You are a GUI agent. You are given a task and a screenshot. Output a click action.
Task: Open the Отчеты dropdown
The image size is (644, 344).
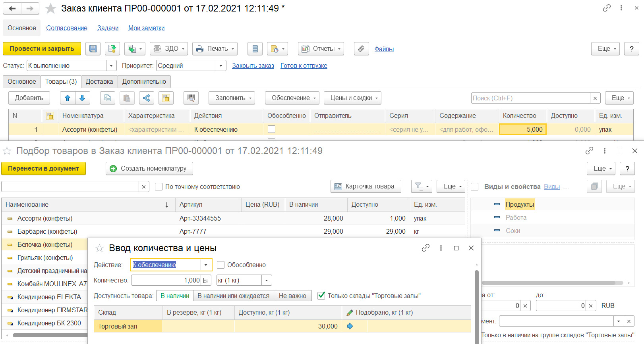(321, 49)
